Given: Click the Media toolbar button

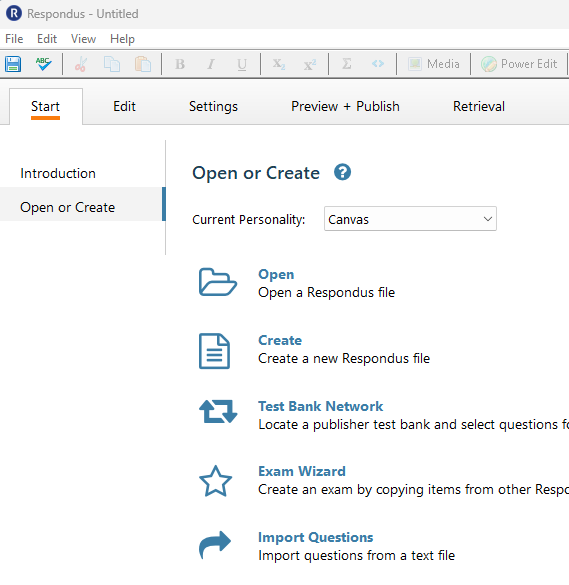Looking at the screenshot, I should [434, 64].
